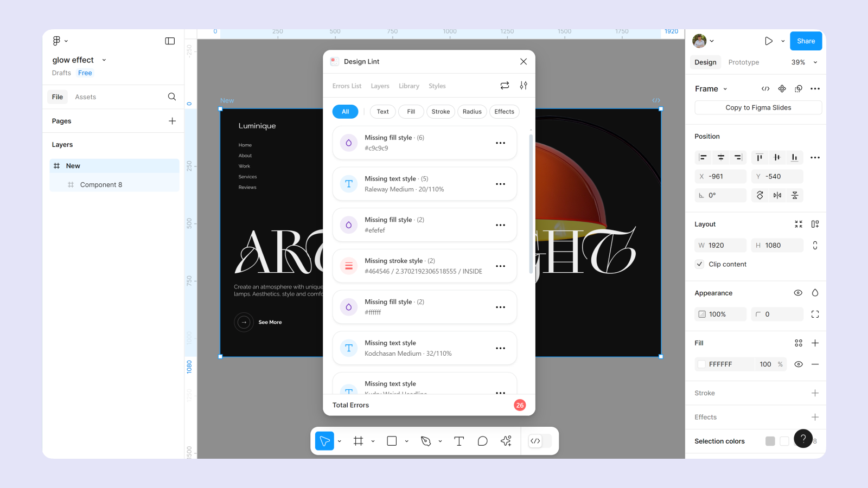Open the Frame type dropdown chevron

(x=725, y=89)
